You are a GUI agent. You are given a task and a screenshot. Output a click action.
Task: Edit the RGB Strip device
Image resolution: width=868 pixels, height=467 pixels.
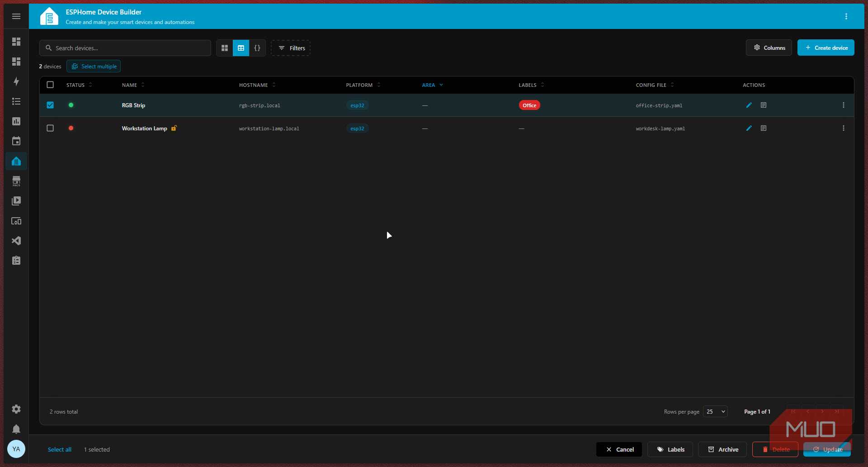749,105
